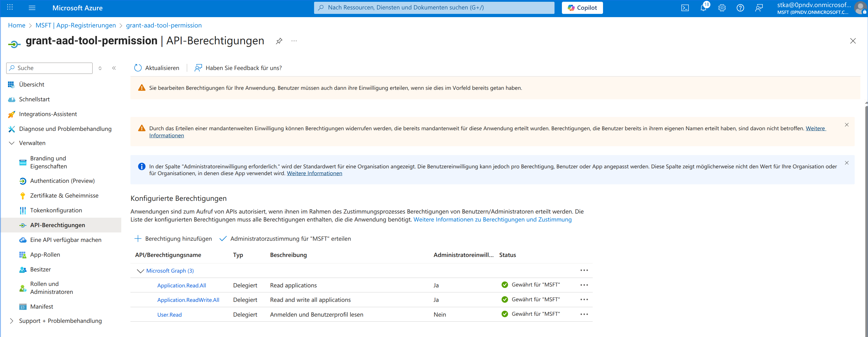Image resolution: width=868 pixels, height=337 pixels.
Task: Pin the API-Berechtigungen page
Action: click(x=279, y=41)
